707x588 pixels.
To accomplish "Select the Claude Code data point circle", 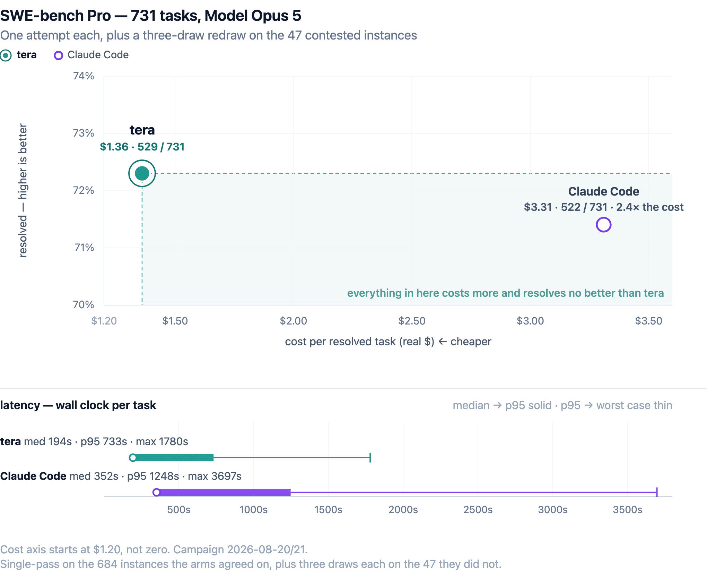I will pyautogui.click(x=604, y=225).
